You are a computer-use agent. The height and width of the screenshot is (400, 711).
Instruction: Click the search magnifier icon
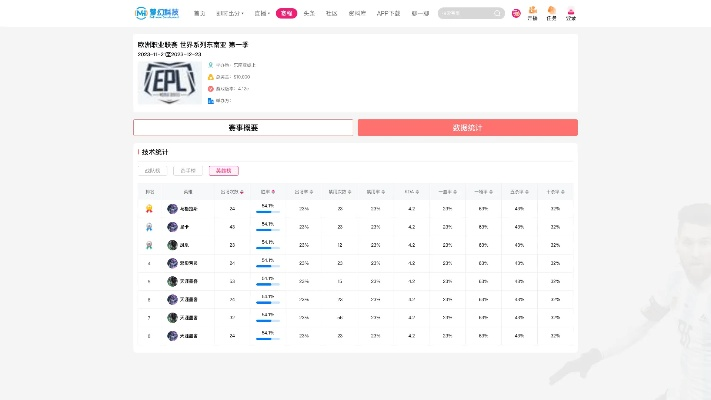pyautogui.click(x=497, y=14)
